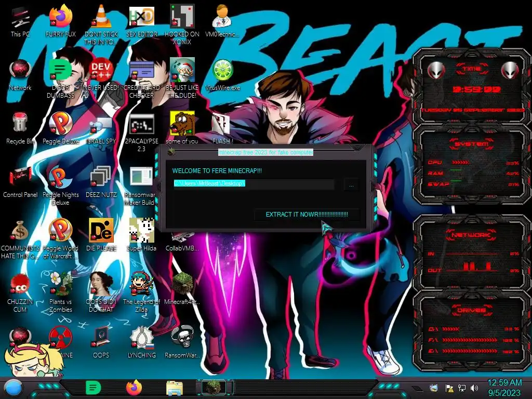The image size is (532, 399).
Task: Launch the FURRY FUX Firefox shortcut
Action: coord(60,22)
